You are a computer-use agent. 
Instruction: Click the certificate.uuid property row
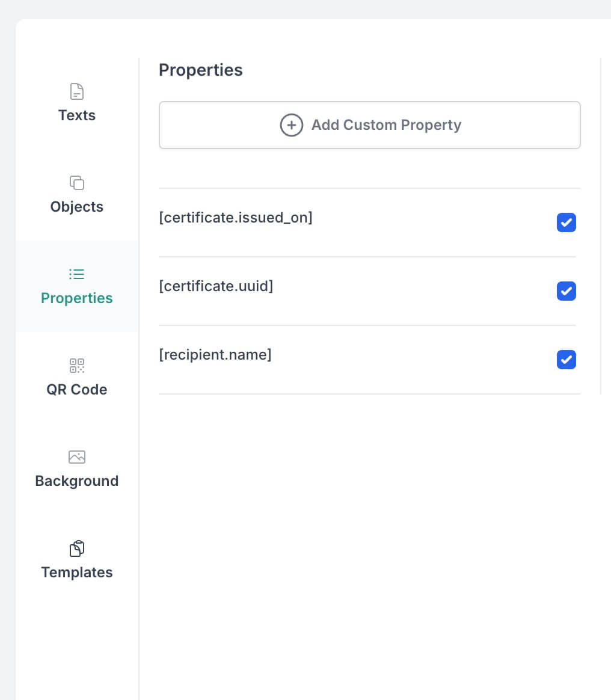[216, 286]
